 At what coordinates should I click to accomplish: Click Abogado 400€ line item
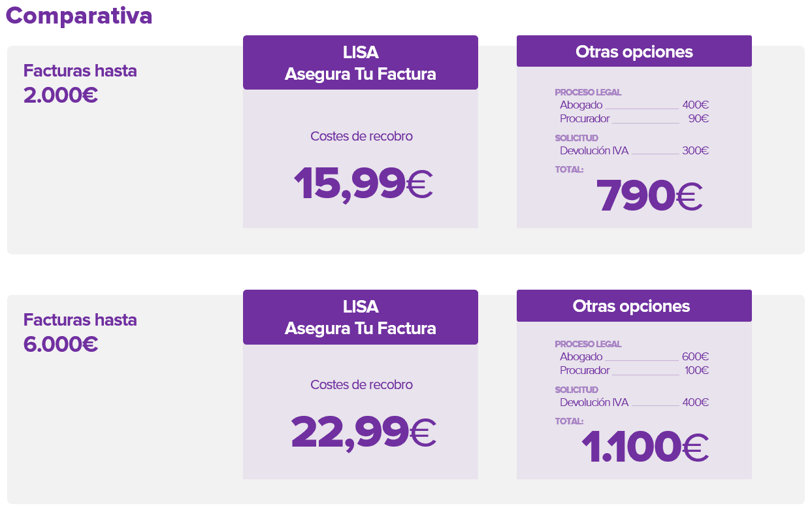click(x=634, y=105)
